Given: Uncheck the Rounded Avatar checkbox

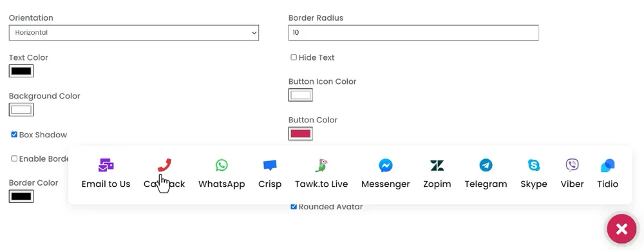Looking at the screenshot, I should pyautogui.click(x=294, y=206).
